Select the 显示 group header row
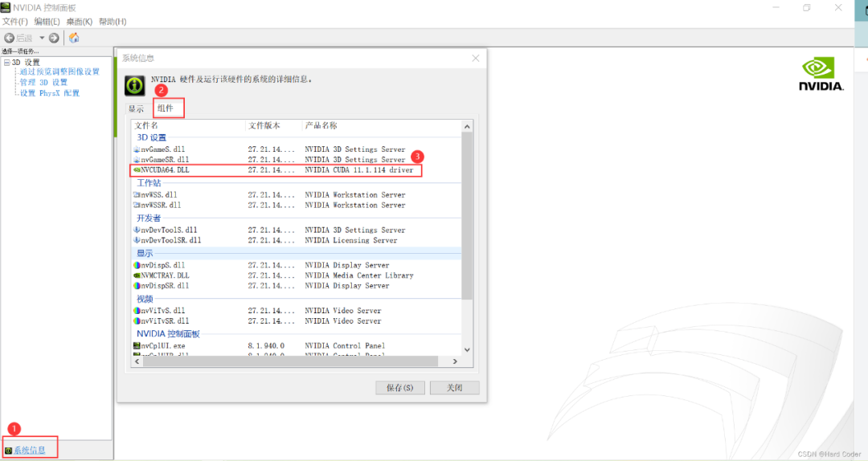The width and height of the screenshot is (868, 461). coord(297,253)
